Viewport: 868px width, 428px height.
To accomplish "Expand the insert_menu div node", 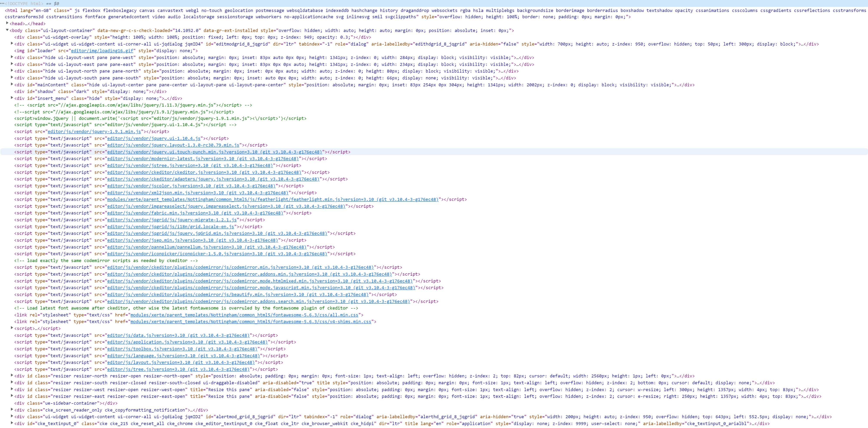I will [12, 98].
